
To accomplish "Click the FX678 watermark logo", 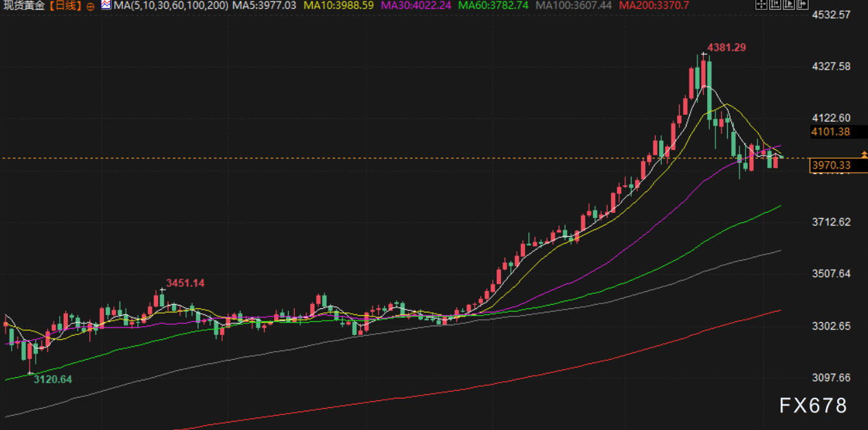I will [813, 406].
